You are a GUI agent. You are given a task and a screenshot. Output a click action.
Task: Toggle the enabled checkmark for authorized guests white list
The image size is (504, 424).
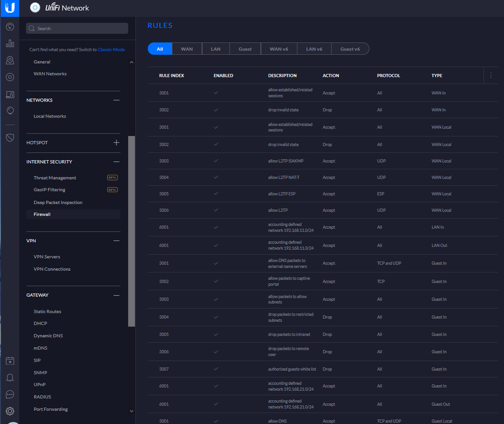point(216,369)
